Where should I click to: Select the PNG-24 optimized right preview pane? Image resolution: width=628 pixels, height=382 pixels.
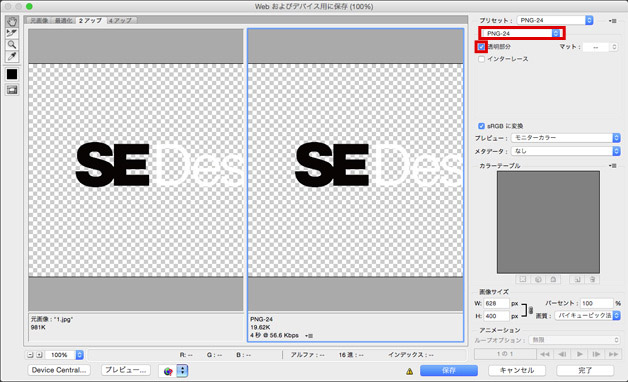pyautogui.click(x=356, y=170)
